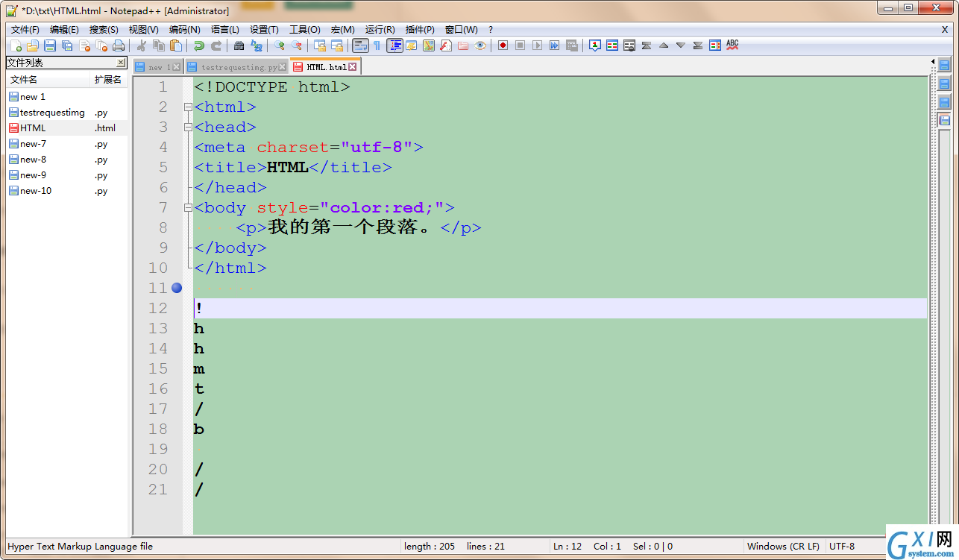Viewport: 959px width, 560px height.
Task: Click the Print toolbar icon
Action: pyautogui.click(x=119, y=45)
